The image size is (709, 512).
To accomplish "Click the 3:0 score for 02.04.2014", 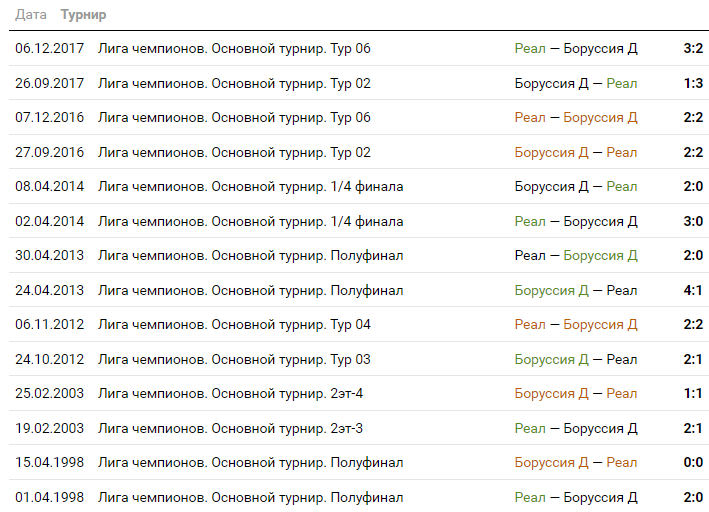I will tap(693, 221).
